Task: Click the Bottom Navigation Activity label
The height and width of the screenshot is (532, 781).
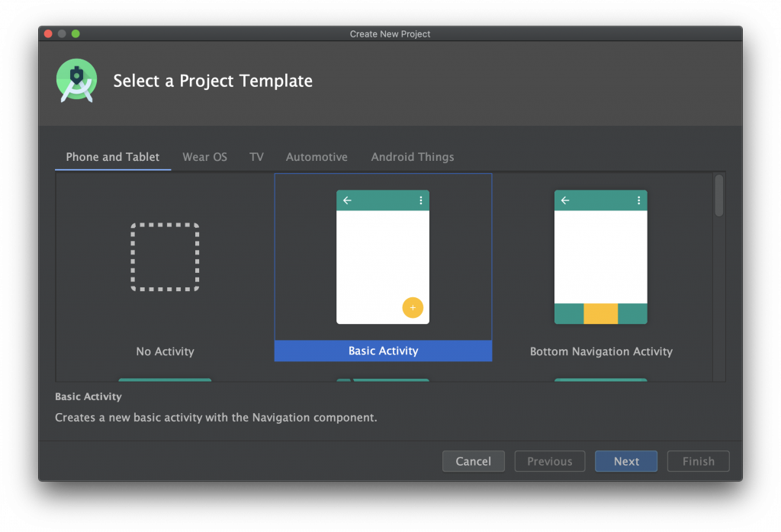Action: click(x=601, y=351)
